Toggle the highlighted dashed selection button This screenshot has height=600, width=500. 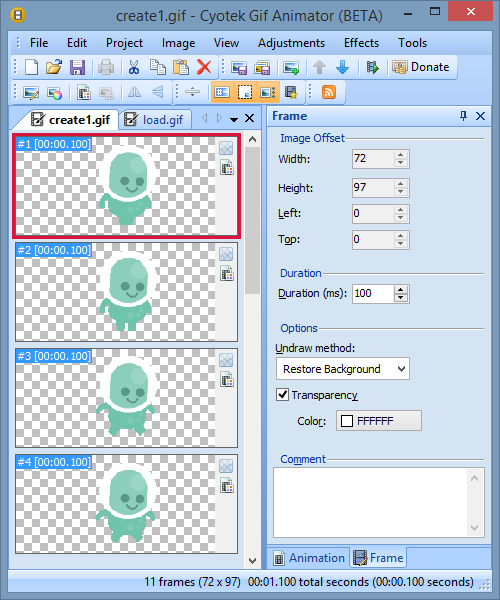coord(245,92)
